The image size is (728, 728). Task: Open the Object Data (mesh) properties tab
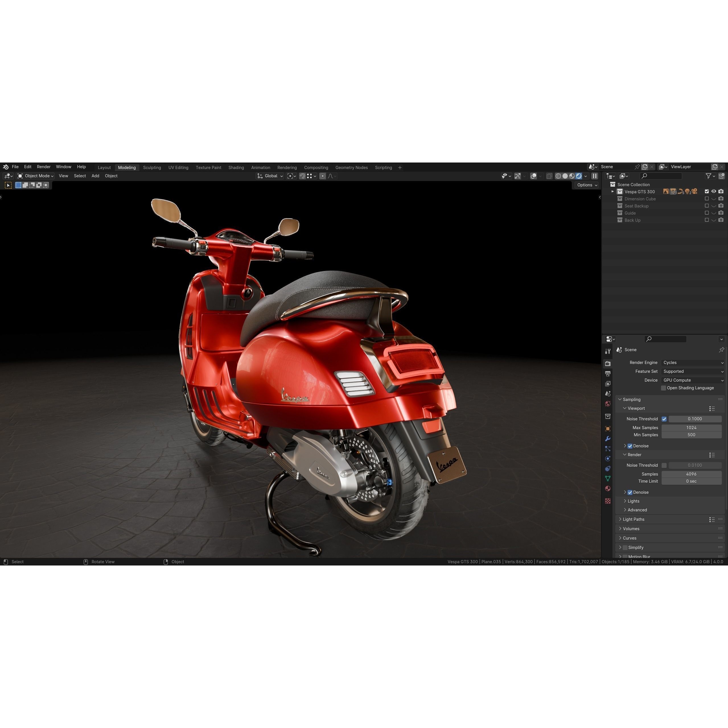click(607, 479)
